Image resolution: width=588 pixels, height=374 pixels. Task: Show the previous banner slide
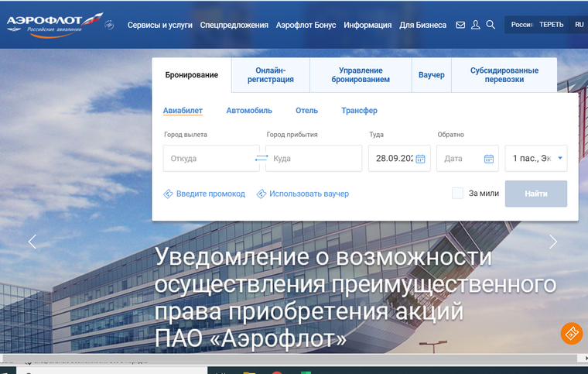pos(32,242)
